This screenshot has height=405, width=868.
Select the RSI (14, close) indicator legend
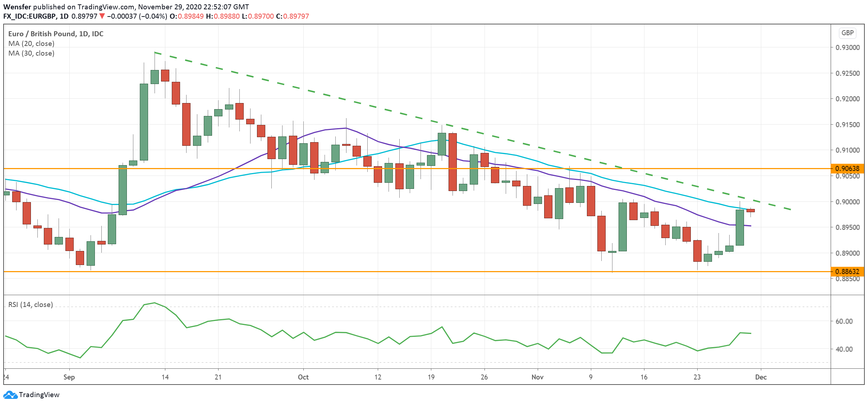pos(31,304)
